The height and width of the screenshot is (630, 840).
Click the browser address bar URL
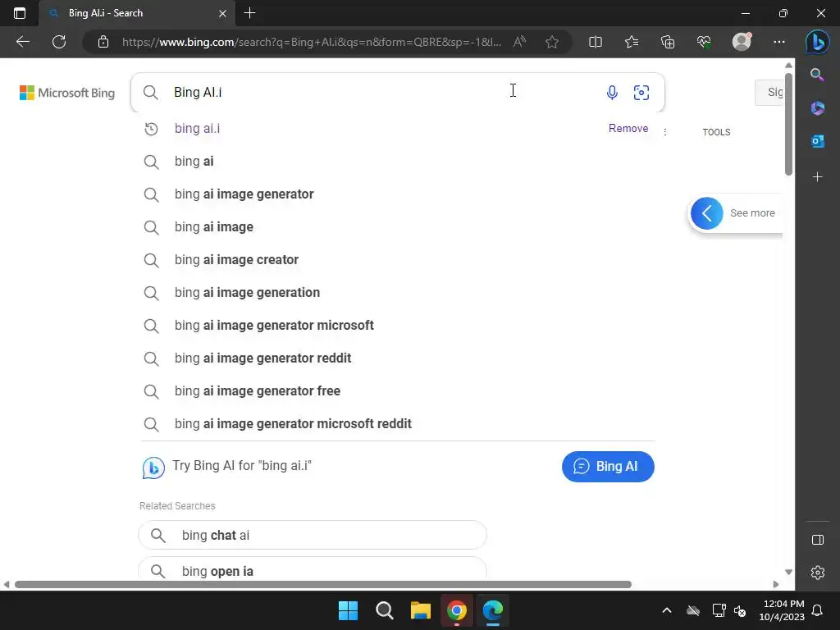[x=312, y=42]
